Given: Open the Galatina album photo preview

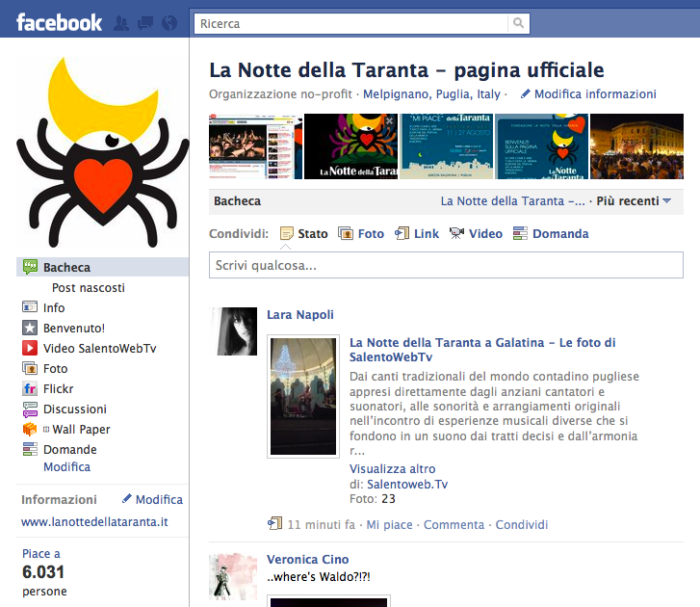Looking at the screenshot, I should pos(303,396).
